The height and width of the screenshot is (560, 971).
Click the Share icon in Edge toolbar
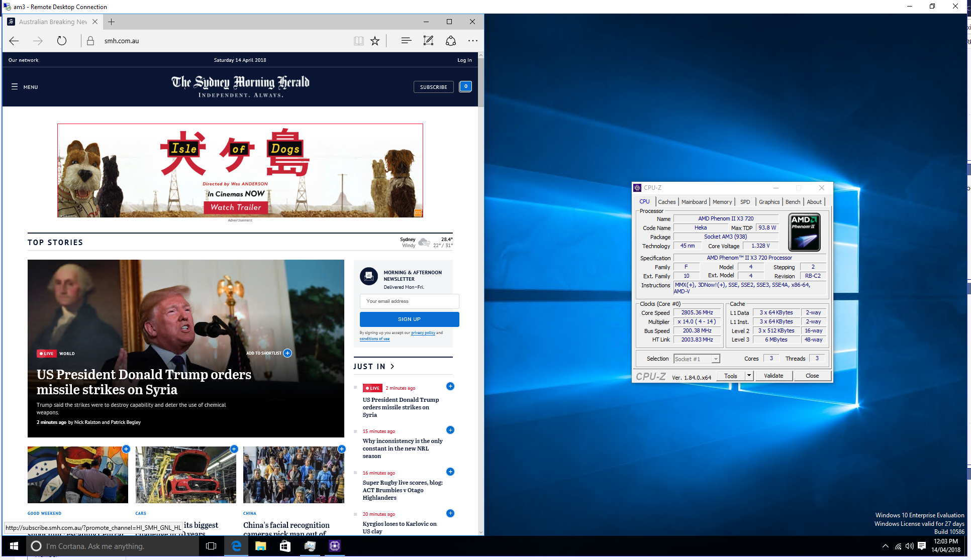click(x=451, y=41)
